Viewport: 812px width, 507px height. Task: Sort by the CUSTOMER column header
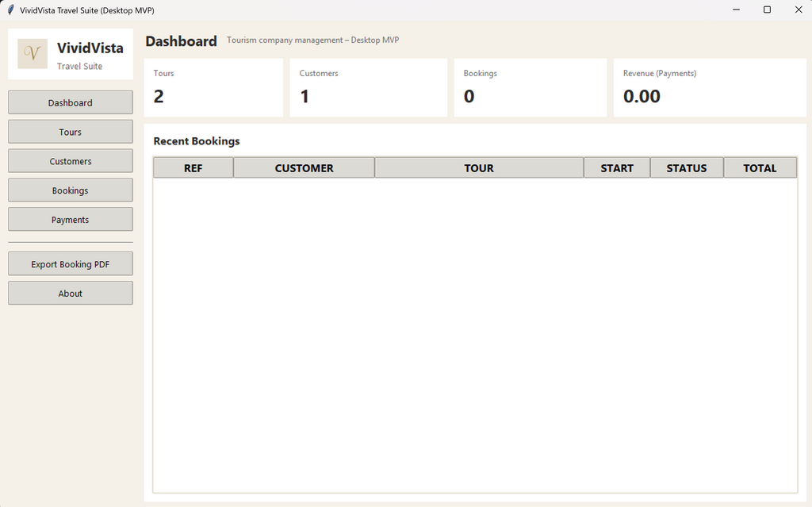[304, 168]
